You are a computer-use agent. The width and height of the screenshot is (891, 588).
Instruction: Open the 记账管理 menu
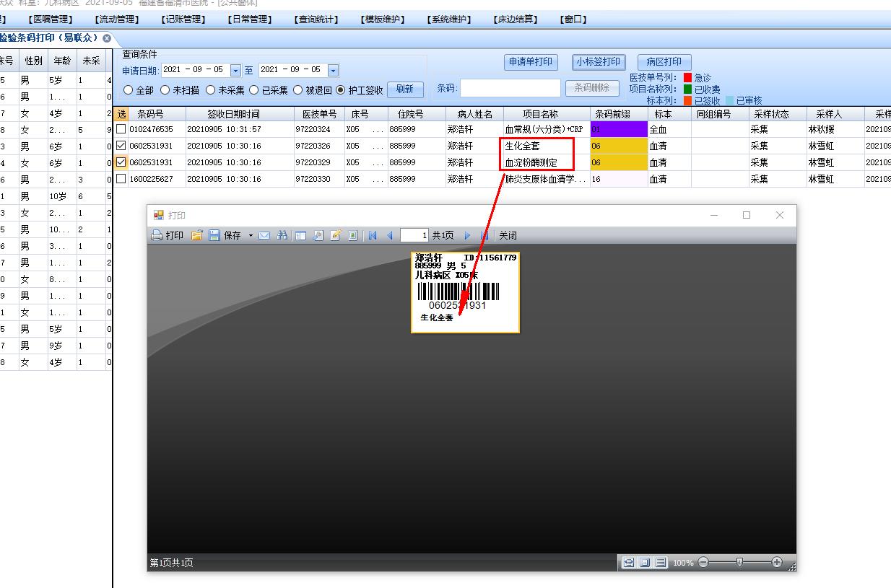pyautogui.click(x=183, y=19)
